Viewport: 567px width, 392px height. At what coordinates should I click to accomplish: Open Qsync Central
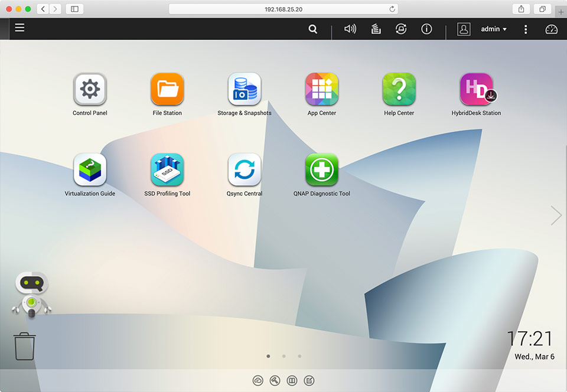tap(245, 169)
